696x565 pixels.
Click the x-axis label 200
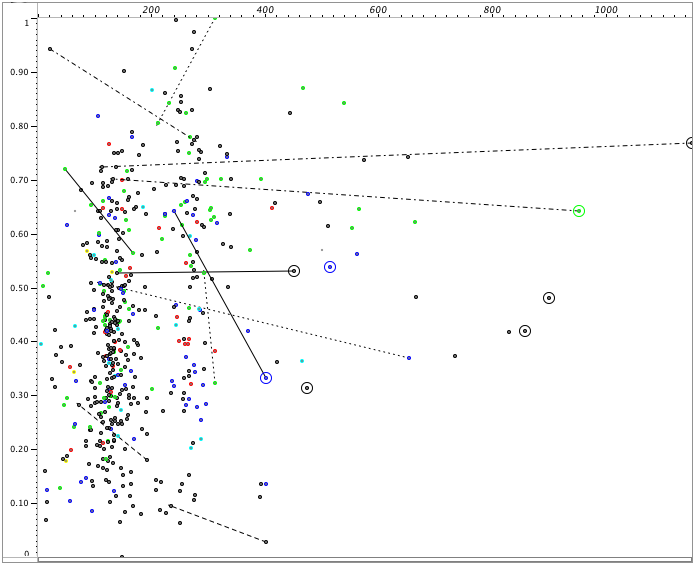point(151,10)
